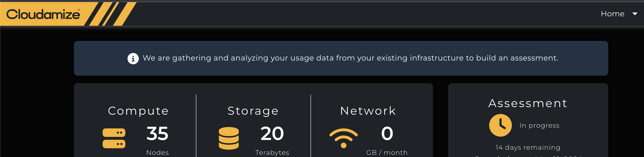Click the Nodes label under Compute
The width and height of the screenshot is (644, 157).
[157, 152]
